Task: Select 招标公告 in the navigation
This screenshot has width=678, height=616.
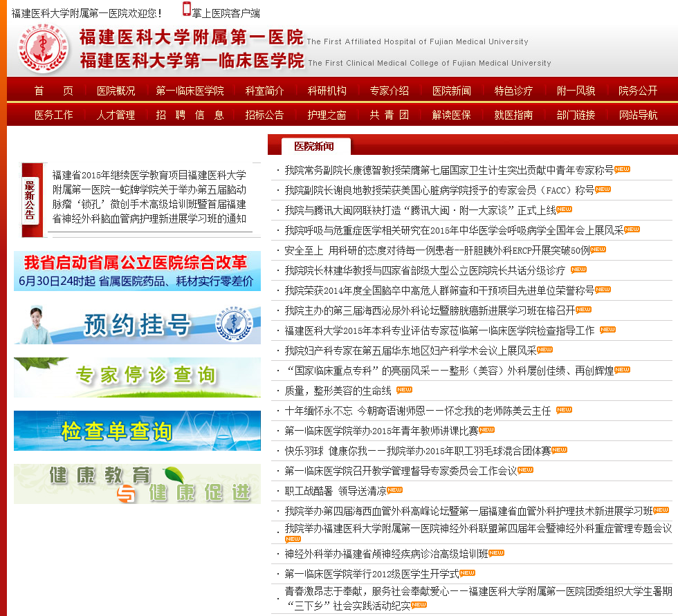Action: click(264, 115)
